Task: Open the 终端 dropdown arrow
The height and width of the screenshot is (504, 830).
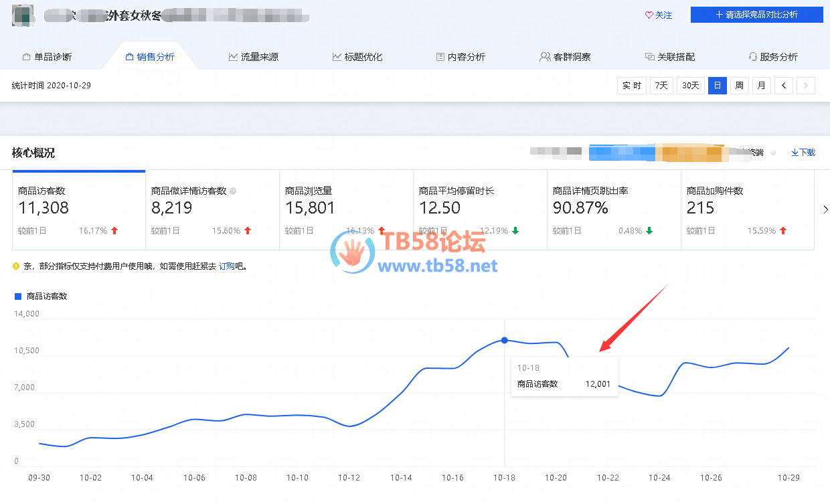Action: pos(773,153)
